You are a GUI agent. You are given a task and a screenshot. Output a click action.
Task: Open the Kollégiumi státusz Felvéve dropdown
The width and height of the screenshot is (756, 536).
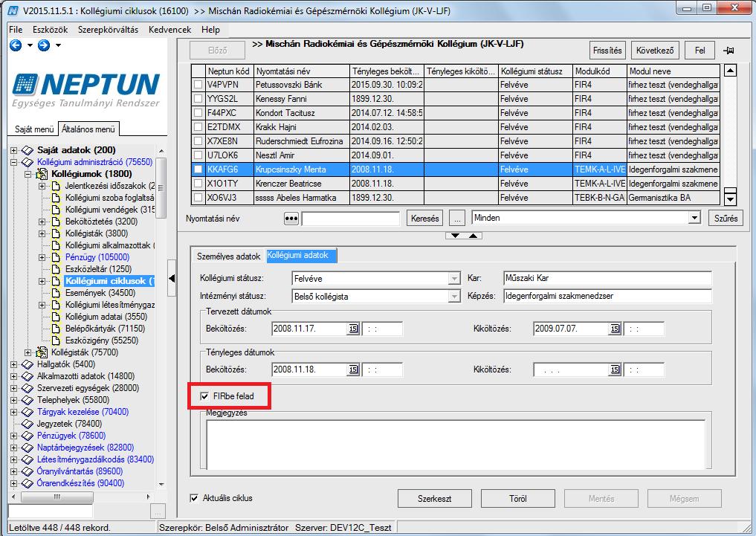pyautogui.click(x=454, y=279)
